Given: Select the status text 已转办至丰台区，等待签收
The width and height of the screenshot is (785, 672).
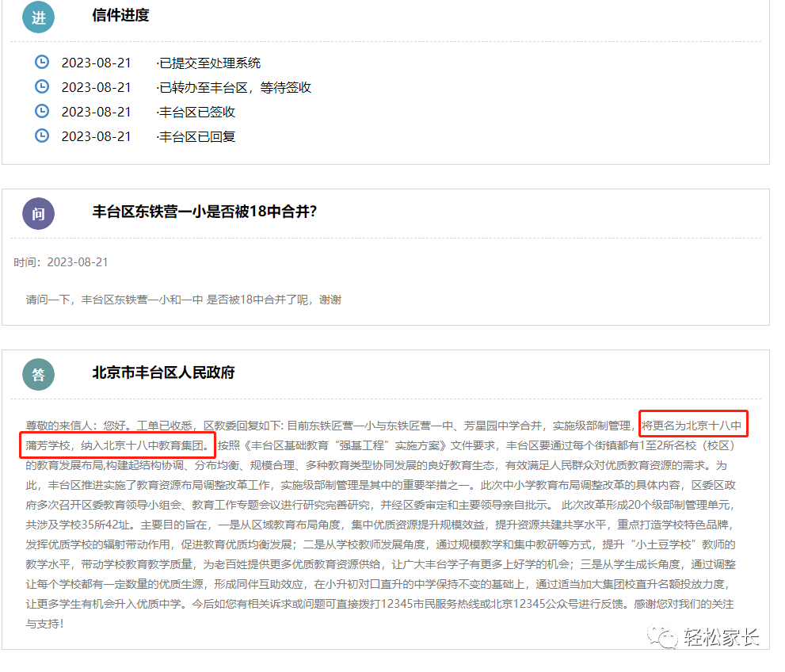Looking at the screenshot, I should tap(234, 88).
